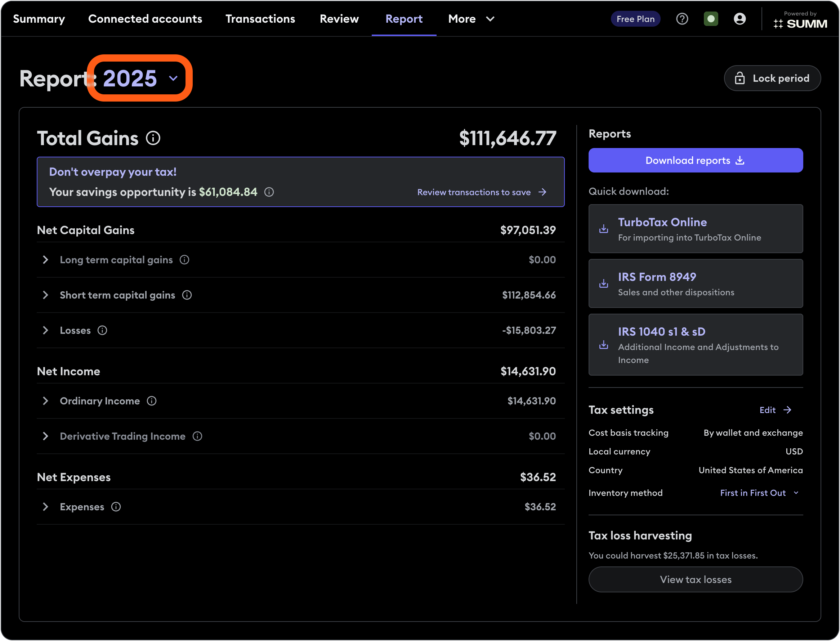Image resolution: width=840 pixels, height=641 pixels.
Task: Click the United States of America value
Action: [750, 470]
